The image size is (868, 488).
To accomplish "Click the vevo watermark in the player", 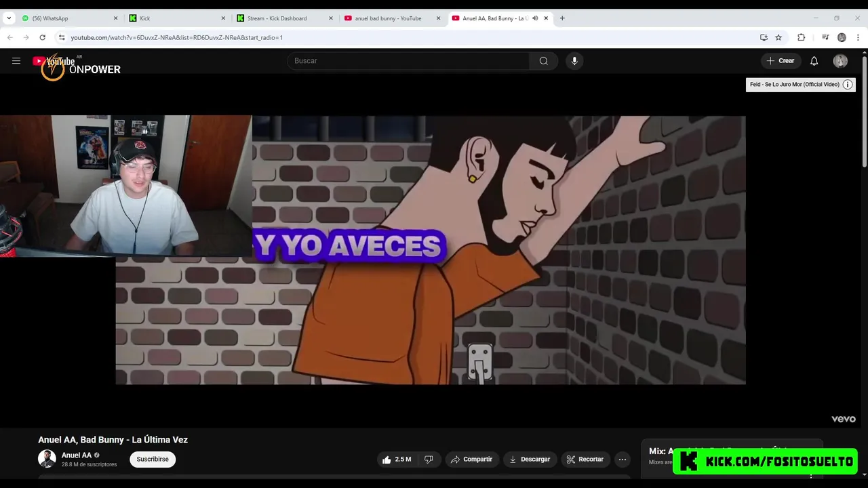I will pos(844,419).
